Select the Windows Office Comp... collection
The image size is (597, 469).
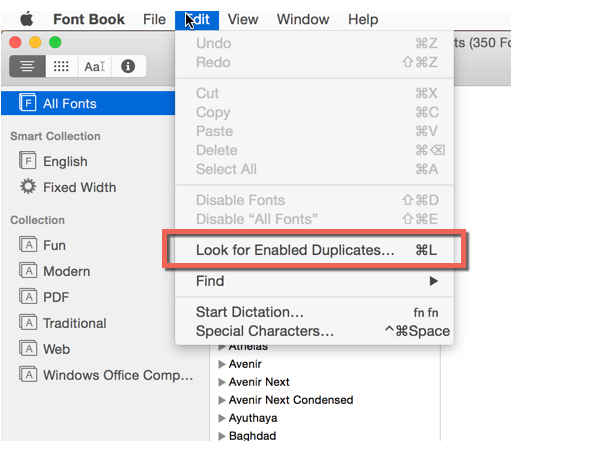coord(118,375)
